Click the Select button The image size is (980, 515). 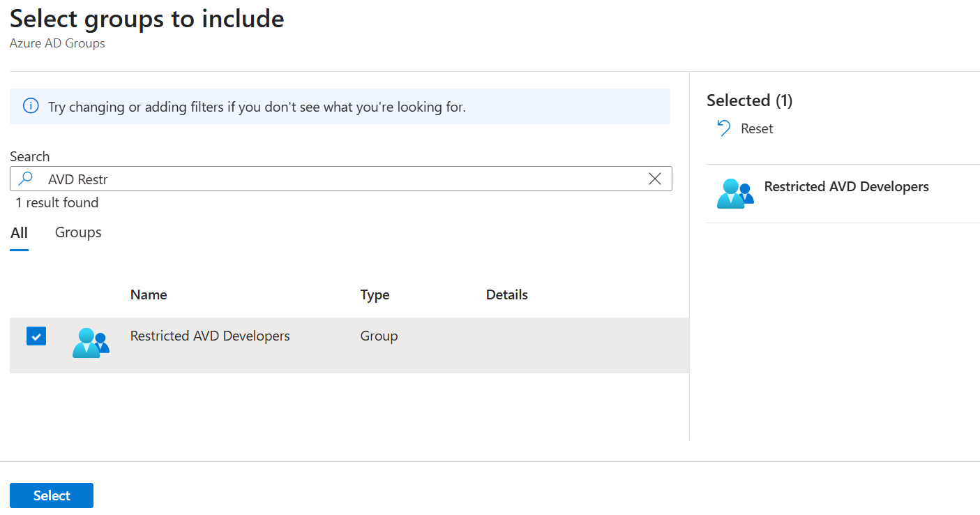coord(52,495)
